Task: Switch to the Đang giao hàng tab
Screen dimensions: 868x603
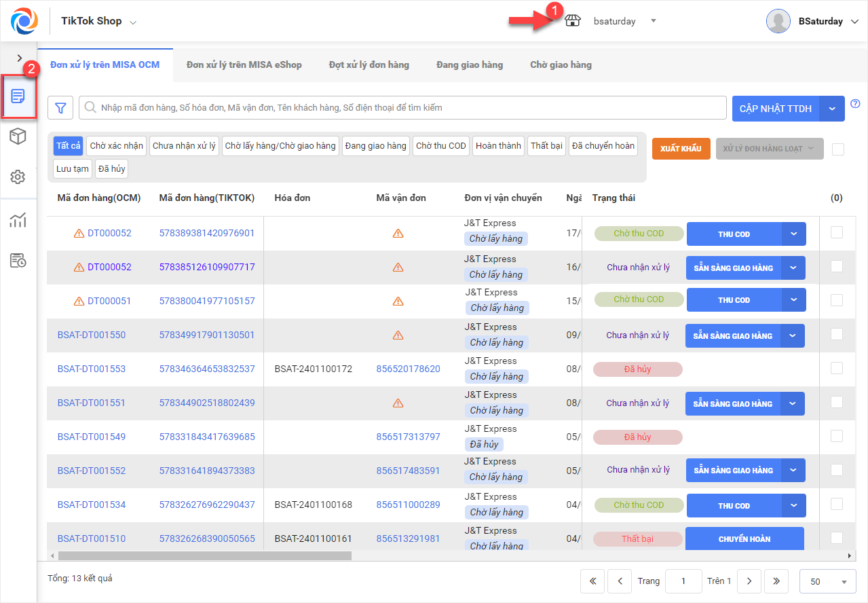Action: point(469,65)
